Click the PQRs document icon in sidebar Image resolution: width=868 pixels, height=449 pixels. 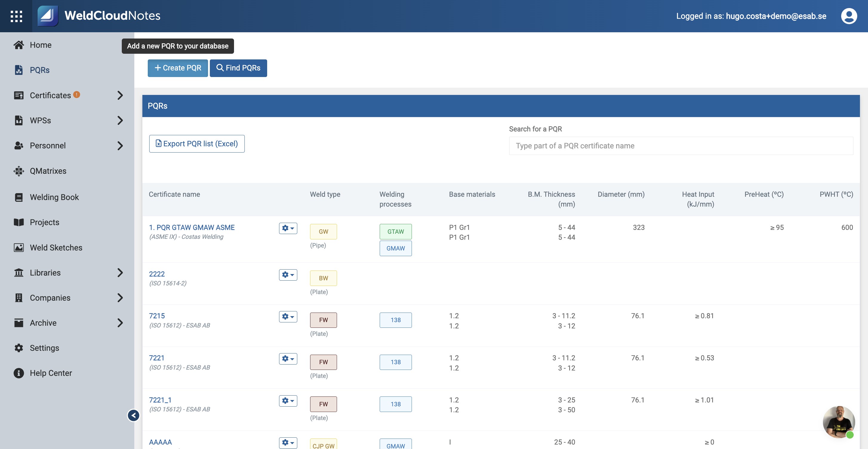[x=19, y=70]
